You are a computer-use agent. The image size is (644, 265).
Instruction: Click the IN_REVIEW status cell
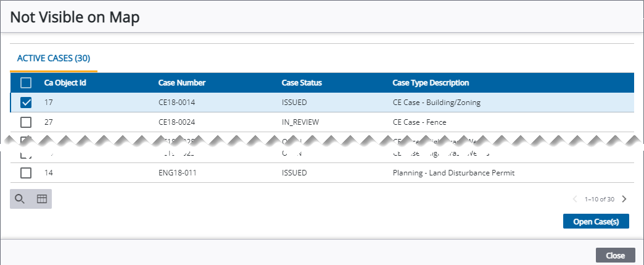300,122
